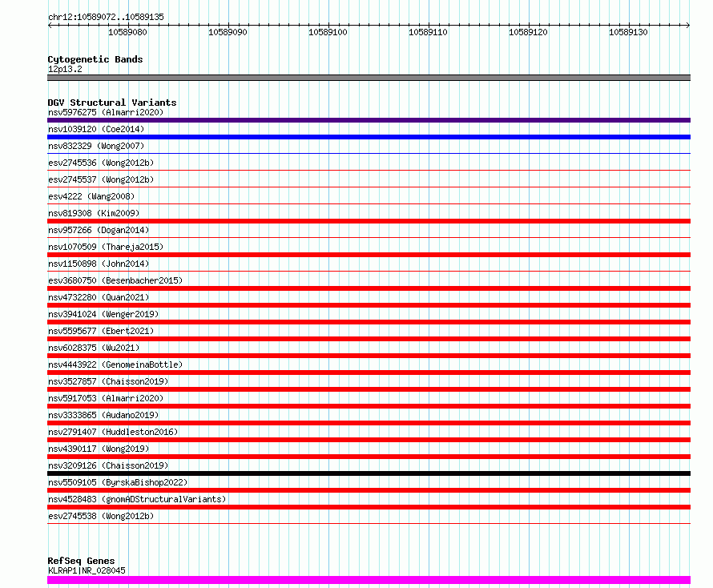713x588 pixels.
Task: Click the nsv957266 (Dogan2014) label
Action: [99, 230]
